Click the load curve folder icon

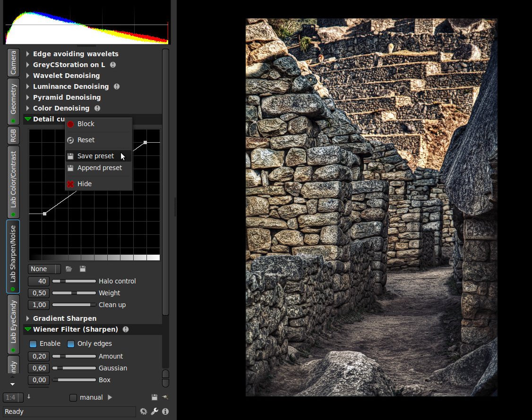69,269
